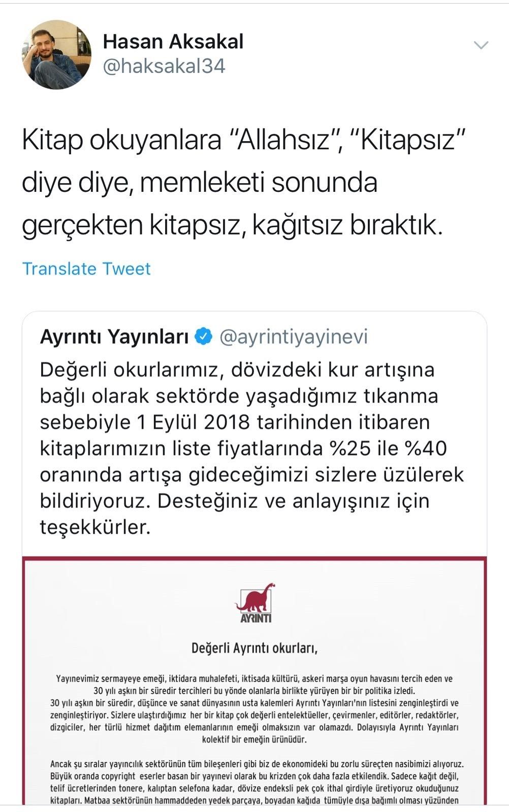Open Hasan Aksakal's profile avatar

pos(56,55)
